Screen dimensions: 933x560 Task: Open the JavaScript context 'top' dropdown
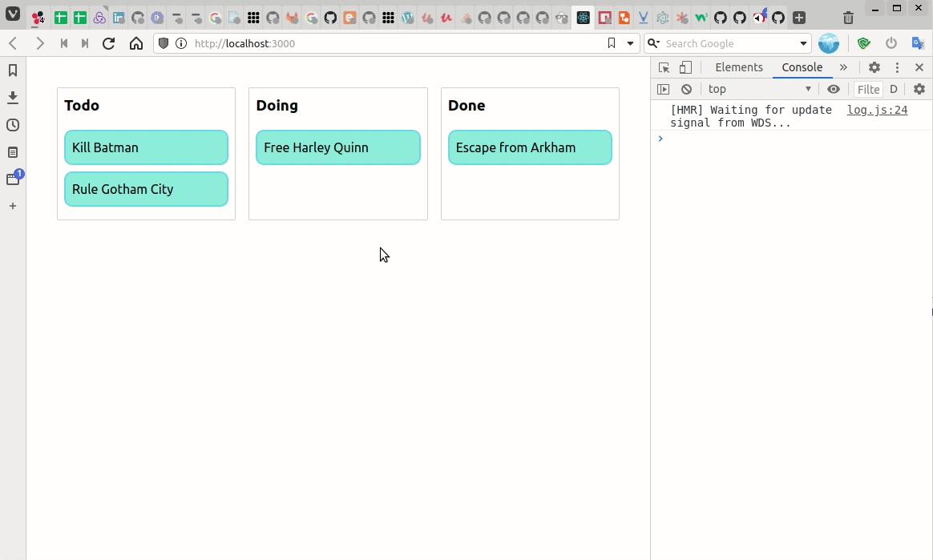(x=760, y=89)
